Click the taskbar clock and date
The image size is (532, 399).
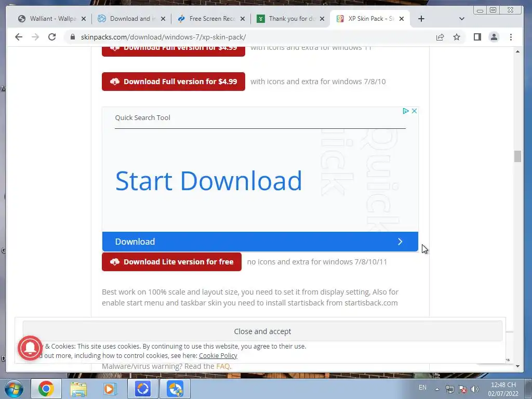[x=503, y=389]
